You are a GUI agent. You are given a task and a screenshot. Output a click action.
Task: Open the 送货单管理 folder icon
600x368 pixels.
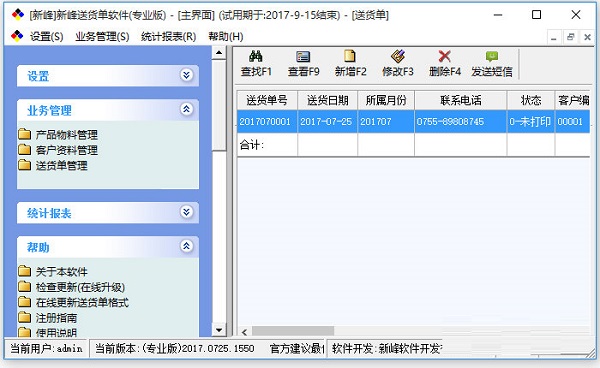click(24, 165)
